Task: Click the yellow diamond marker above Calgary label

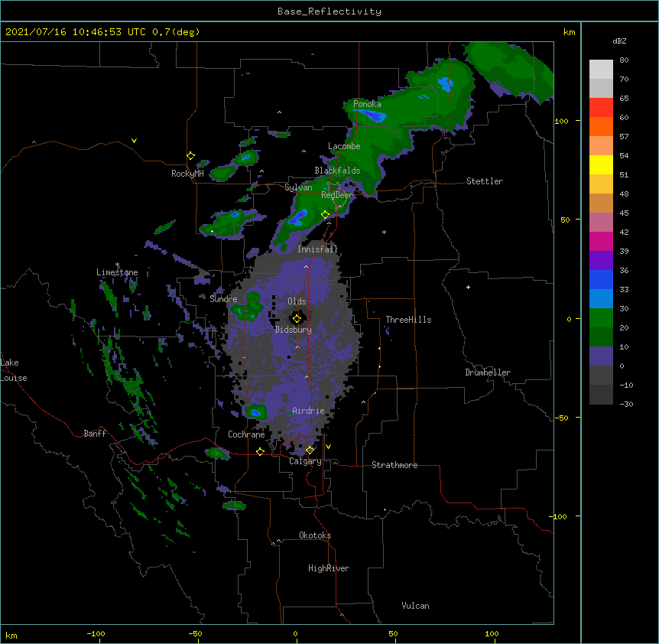Action: (310, 450)
